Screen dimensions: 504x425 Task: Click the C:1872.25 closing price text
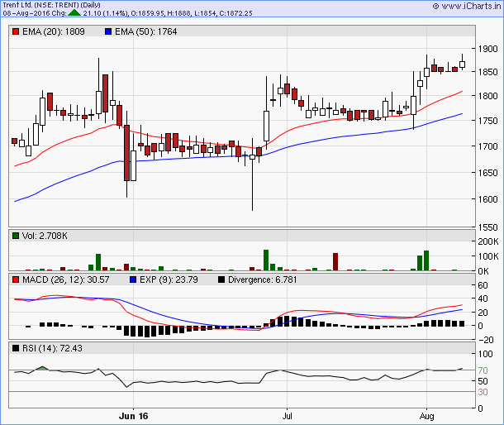pyautogui.click(x=235, y=13)
